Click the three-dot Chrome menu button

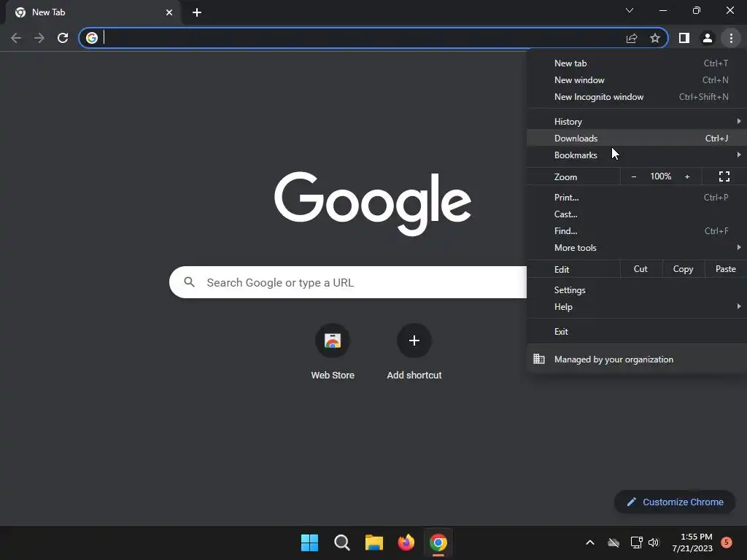(731, 38)
